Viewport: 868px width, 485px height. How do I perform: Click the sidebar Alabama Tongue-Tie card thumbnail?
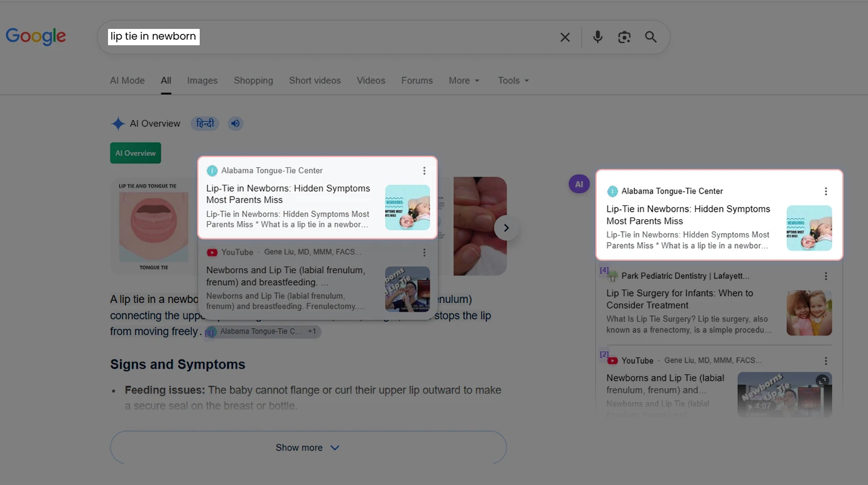pyautogui.click(x=810, y=228)
